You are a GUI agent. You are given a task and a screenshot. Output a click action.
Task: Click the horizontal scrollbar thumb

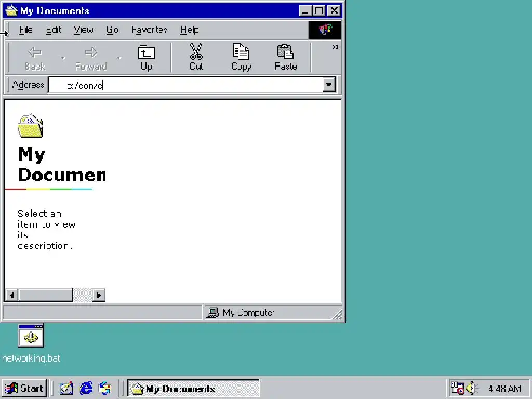46,295
